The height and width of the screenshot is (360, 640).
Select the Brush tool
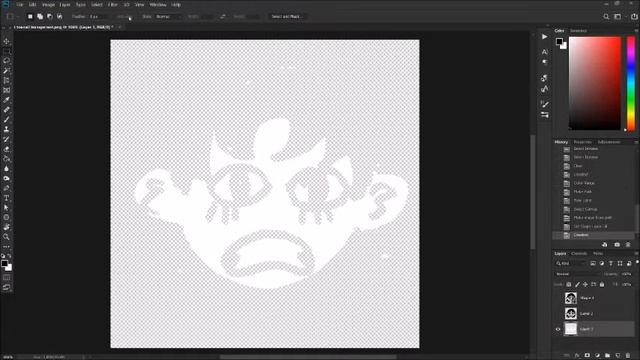point(7,120)
